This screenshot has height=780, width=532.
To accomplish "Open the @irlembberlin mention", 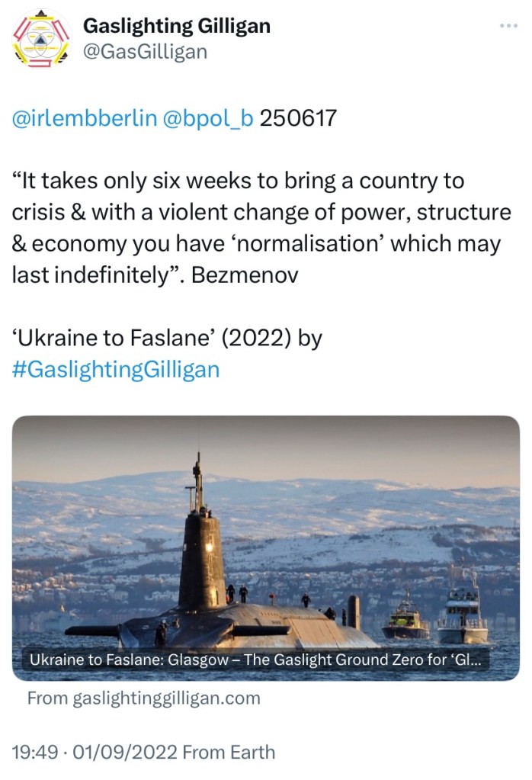I will (85, 119).
